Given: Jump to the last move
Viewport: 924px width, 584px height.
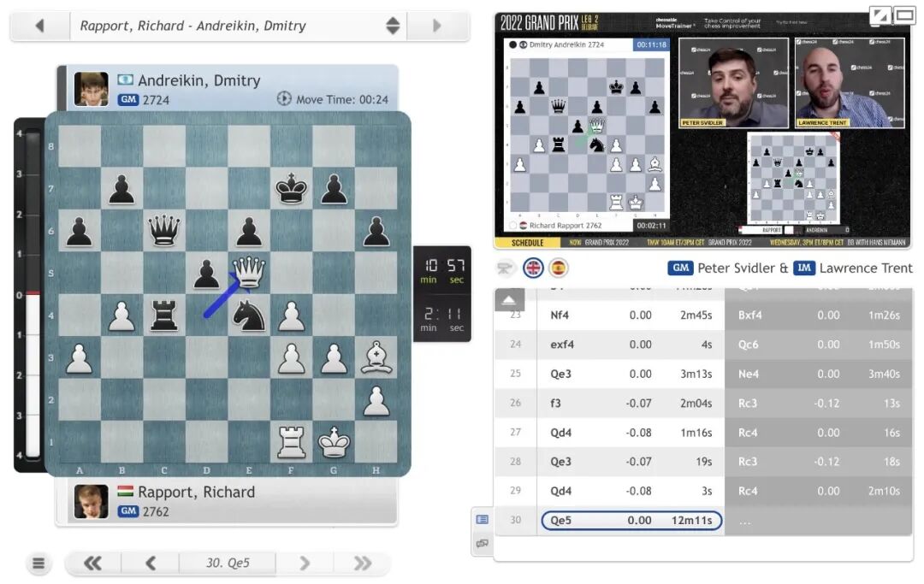Looking at the screenshot, I should pos(362,563).
